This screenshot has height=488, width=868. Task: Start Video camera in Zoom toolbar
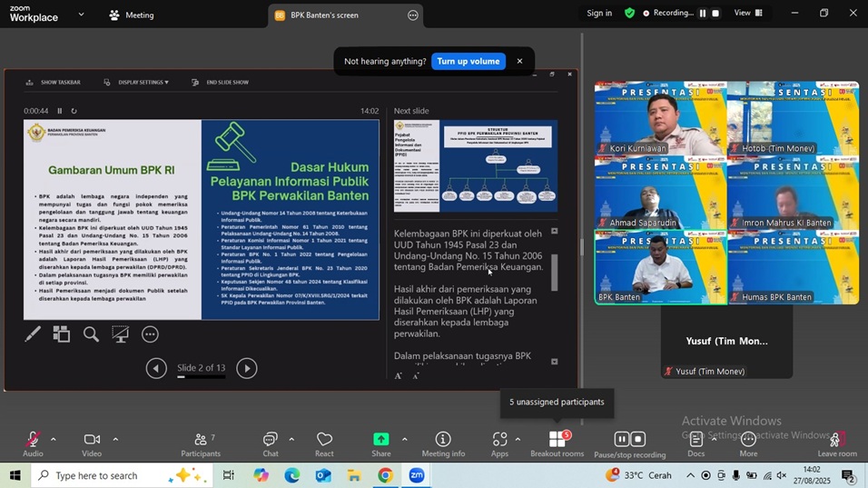click(x=92, y=444)
